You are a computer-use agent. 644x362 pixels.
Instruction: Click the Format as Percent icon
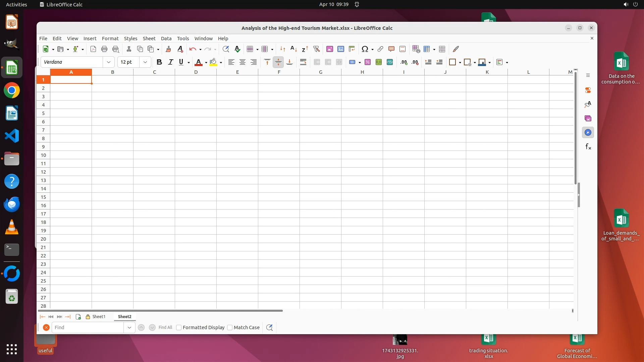368,62
